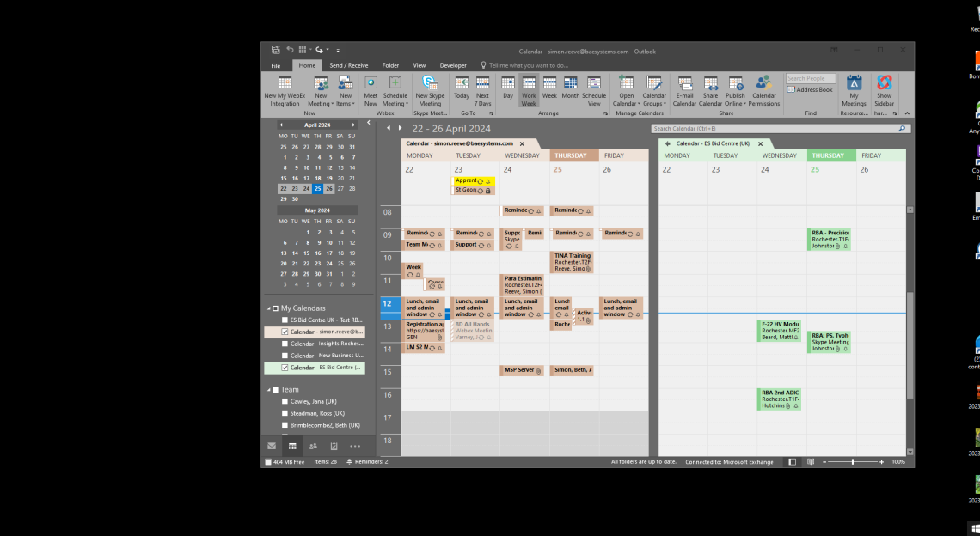980x536 pixels.
Task: Open People in navigation bar
Action: point(313,446)
